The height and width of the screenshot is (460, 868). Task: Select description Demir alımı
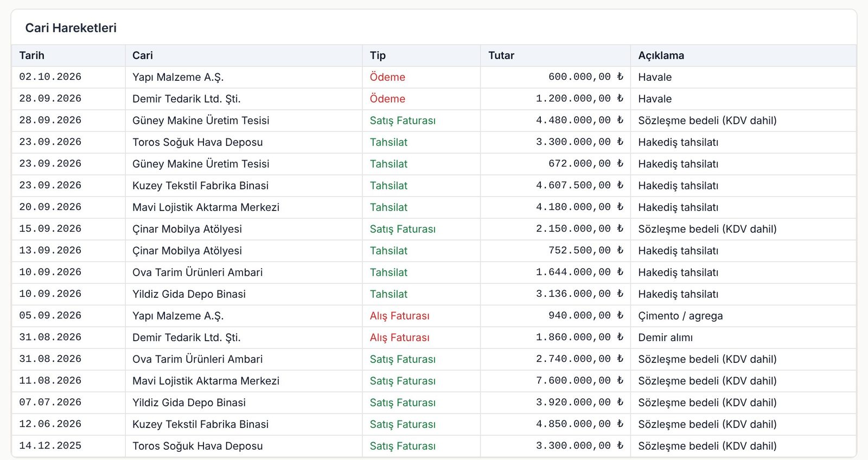665,337
